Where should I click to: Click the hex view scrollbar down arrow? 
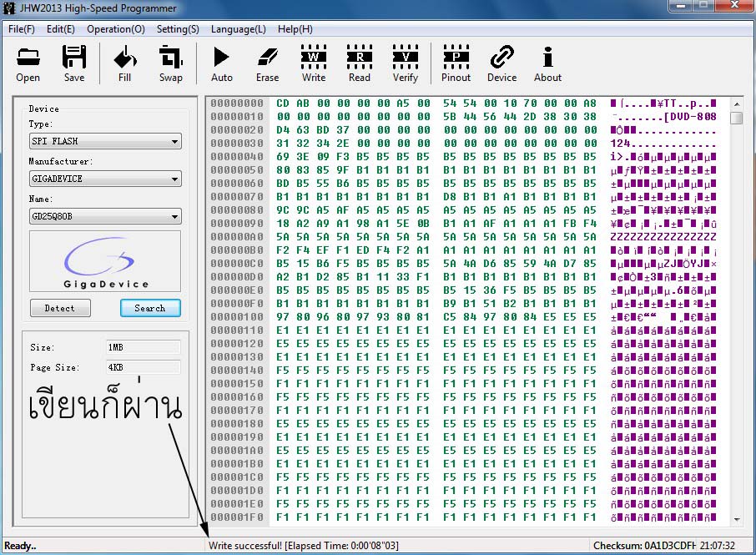point(736,519)
